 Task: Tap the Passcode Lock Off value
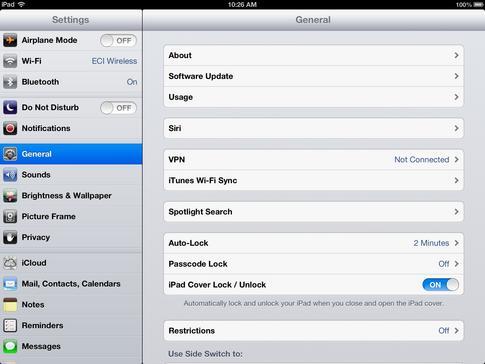coord(444,264)
